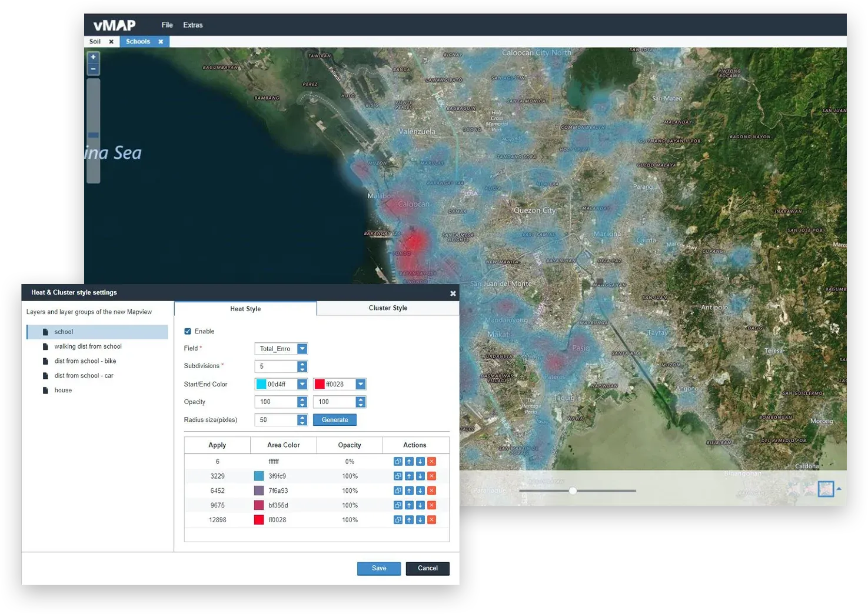Click the 7f6a93 area color swatch

[x=259, y=490]
